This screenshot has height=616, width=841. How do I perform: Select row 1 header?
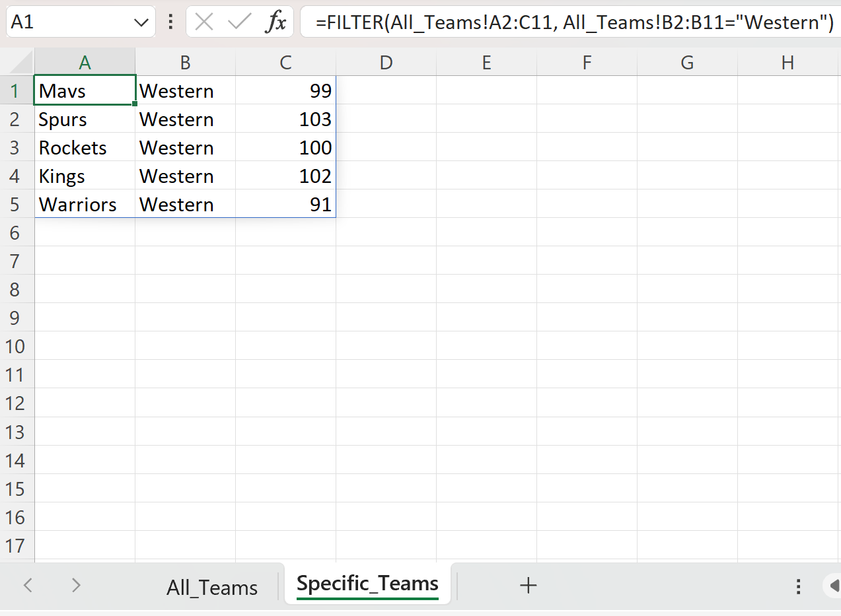(x=17, y=90)
